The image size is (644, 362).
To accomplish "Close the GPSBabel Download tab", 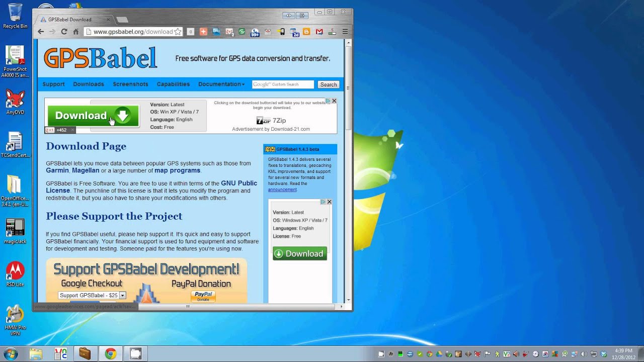I will click(x=108, y=20).
